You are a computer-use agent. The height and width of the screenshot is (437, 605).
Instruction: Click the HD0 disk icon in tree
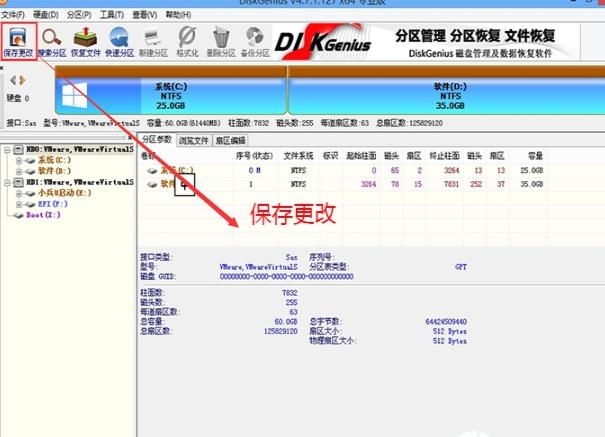pyautogui.click(x=19, y=149)
